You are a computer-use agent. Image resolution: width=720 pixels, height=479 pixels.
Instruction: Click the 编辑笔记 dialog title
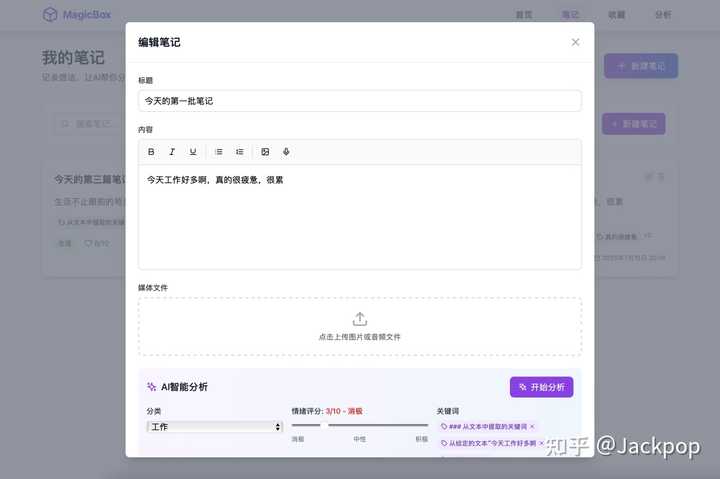pyautogui.click(x=159, y=42)
